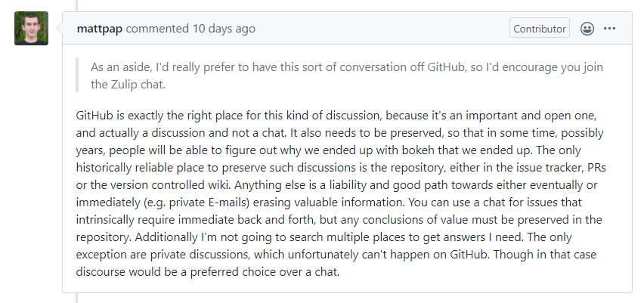This screenshot has width=644, height=303.
Task: Click the word "commented" in the comment header
Action: (157, 29)
